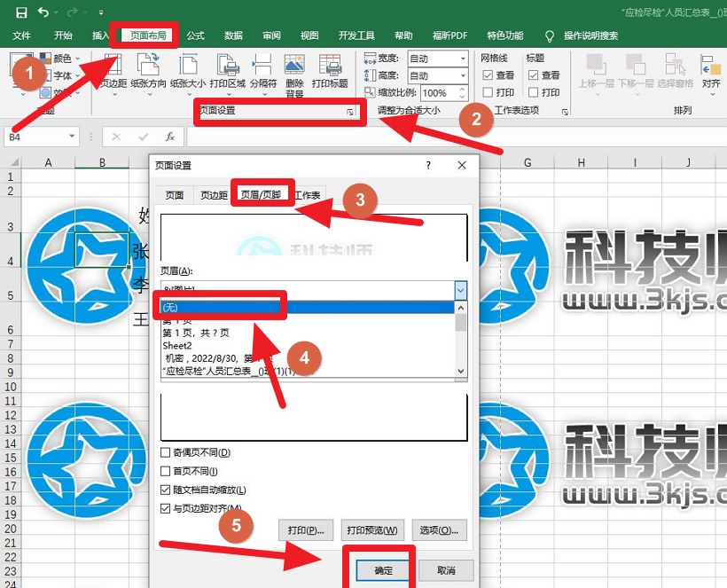Adjust the 缩放比例 scale spinner arrows
The image size is (727, 588).
(x=462, y=93)
